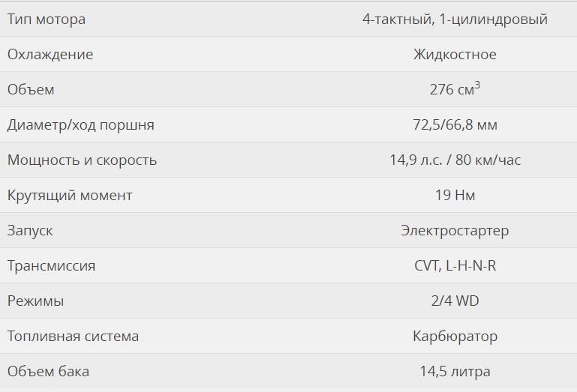Click the 'Крутящий момент' label

pyautogui.click(x=70, y=196)
